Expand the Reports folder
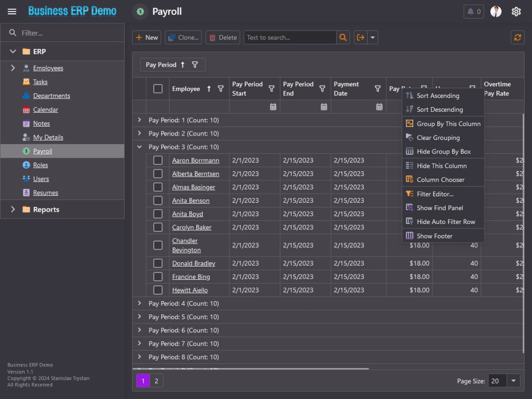The height and width of the screenshot is (399, 532). click(13, 209)
